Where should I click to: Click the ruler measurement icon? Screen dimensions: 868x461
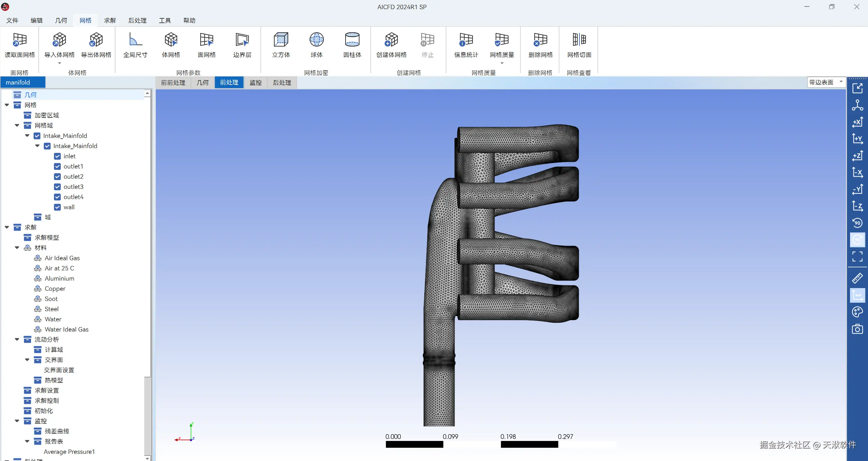857,278
